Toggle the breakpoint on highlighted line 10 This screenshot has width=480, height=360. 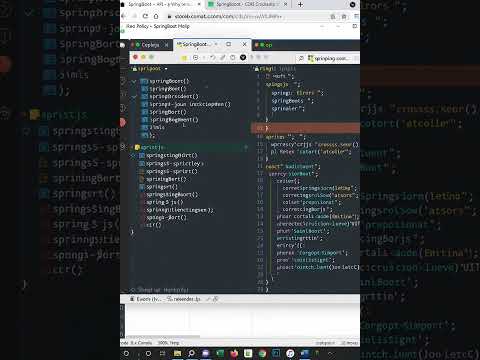pyautogui.click(x=260, y=128)
